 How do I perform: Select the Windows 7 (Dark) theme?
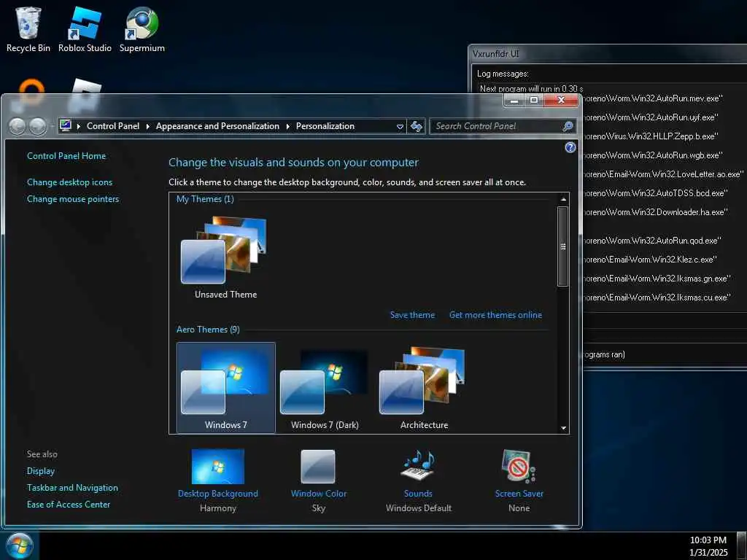coord(325,388)
